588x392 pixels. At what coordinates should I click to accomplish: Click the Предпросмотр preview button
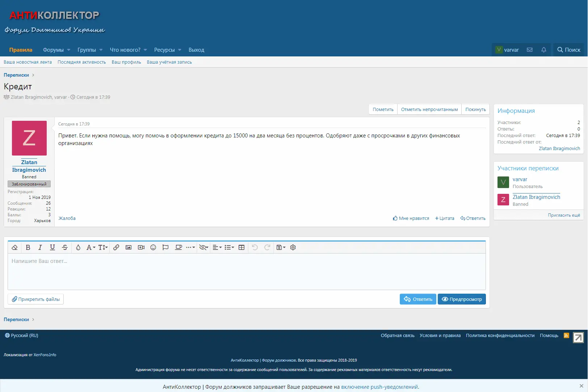tap(462, 299)
